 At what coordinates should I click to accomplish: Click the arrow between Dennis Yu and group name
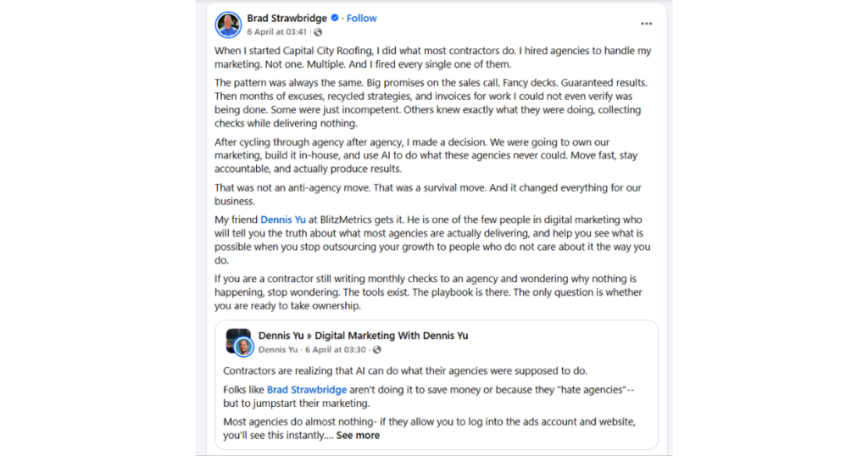[x=309, y=336]
